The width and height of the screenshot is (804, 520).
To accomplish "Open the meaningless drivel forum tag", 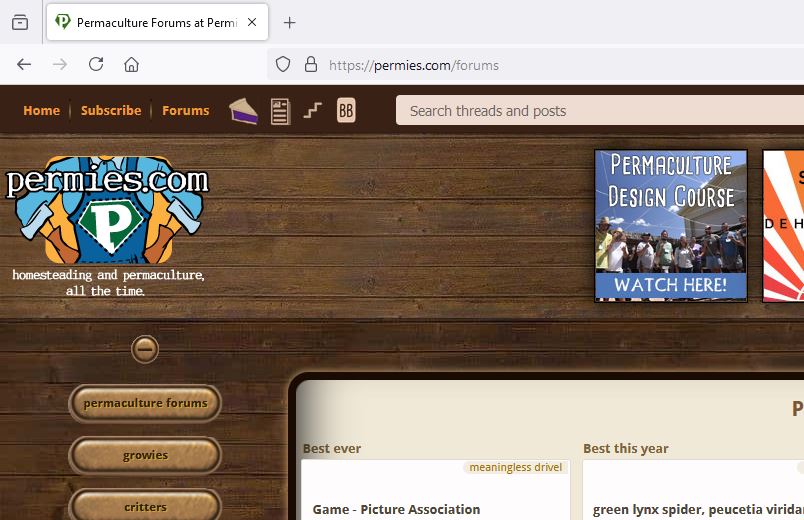I will tap(516, 467).
